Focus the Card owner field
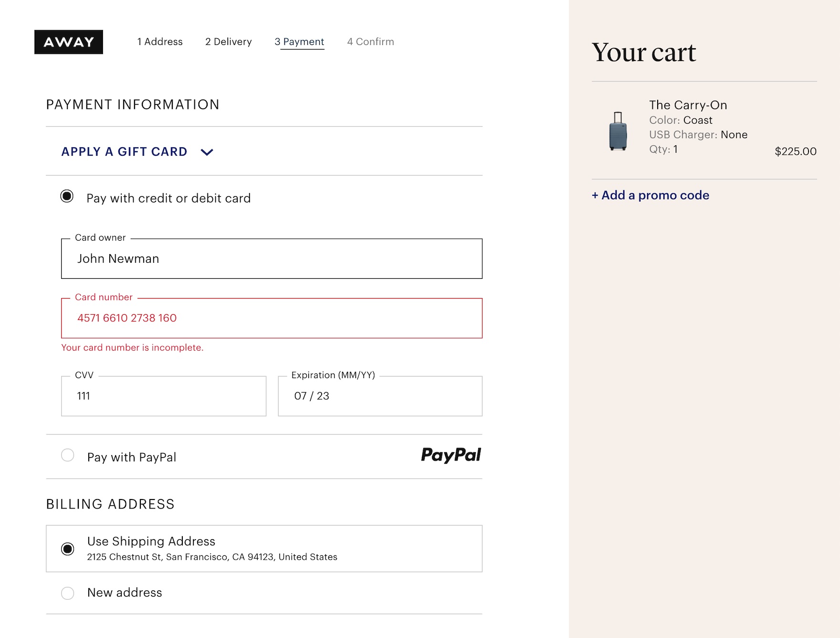 (272, 259)
